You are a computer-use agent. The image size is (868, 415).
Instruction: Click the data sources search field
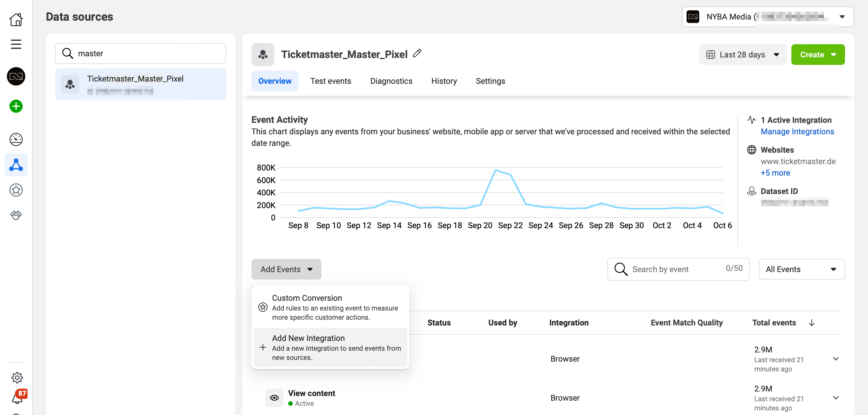pos(141,53)
